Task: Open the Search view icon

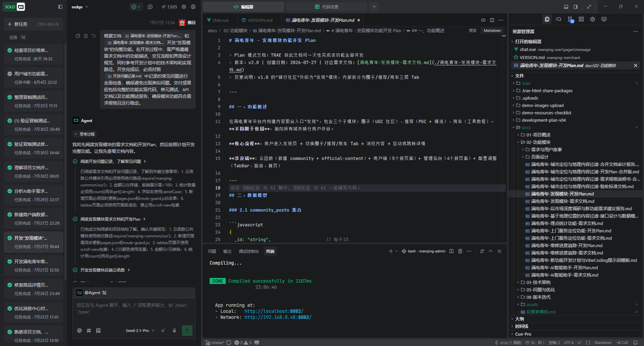Action: (558, 19)
